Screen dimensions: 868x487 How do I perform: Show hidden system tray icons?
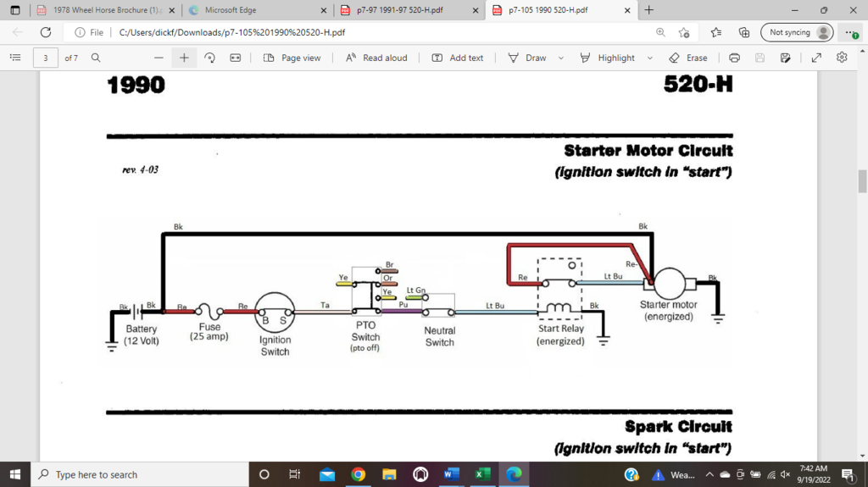pyautogui.click(x=710, y=474)
